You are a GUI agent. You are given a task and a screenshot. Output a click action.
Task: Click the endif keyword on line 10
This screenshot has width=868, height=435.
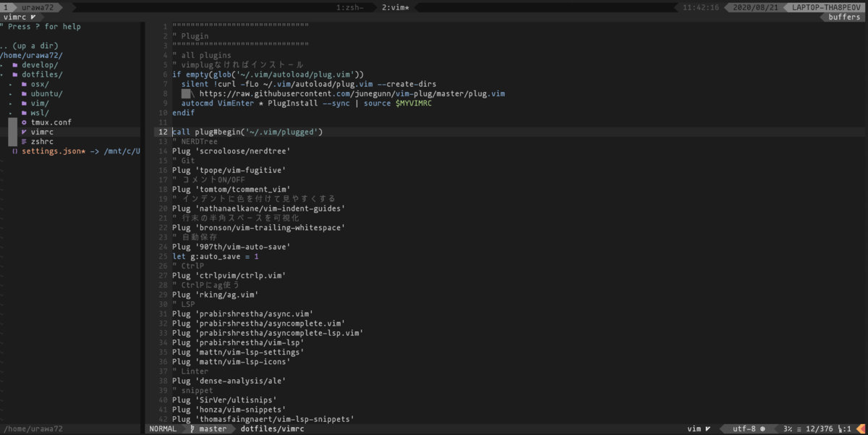point(183,113)
